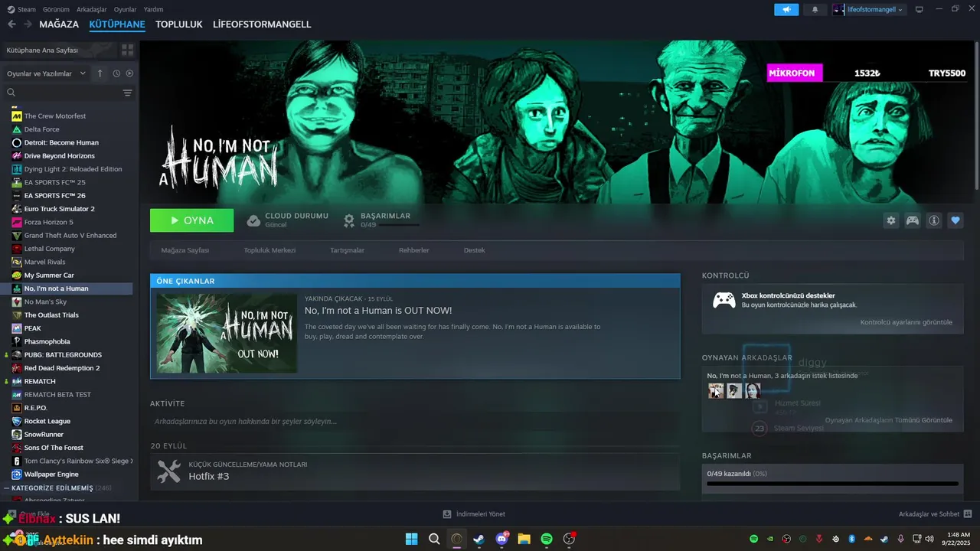The height and width of the screenshot is (551, 980).
Task: Click the achievements 0/49 progress bar
Action: pos(832,484)
